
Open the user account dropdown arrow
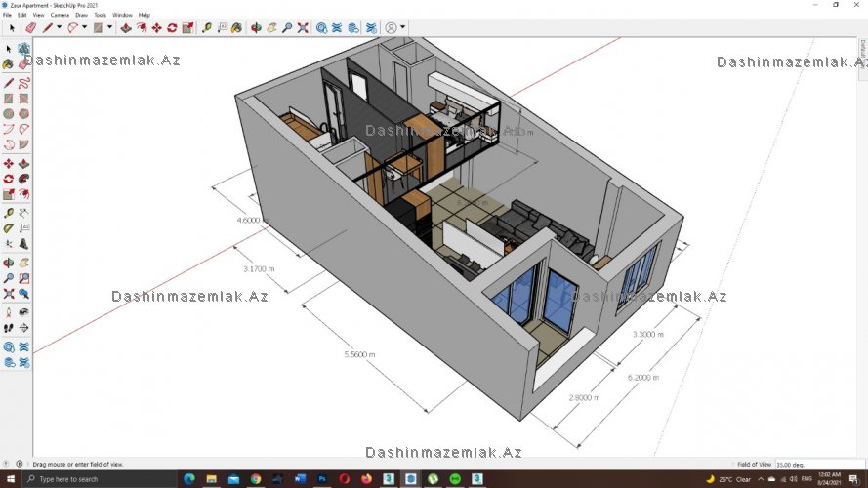[x=402, y=28]
